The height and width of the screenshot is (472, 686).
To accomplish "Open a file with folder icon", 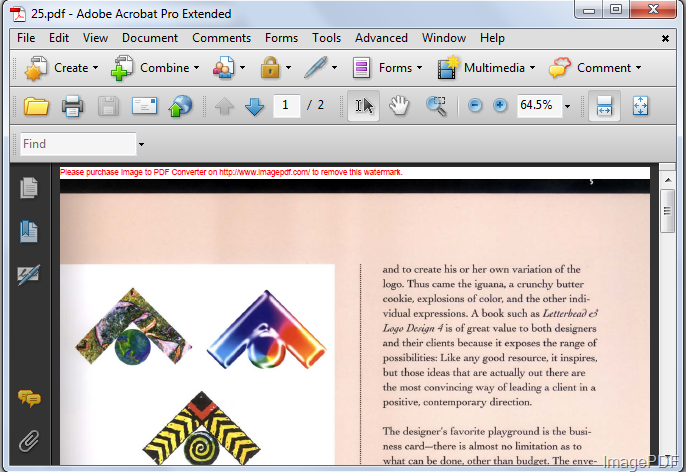I will (x=36, y=106).
